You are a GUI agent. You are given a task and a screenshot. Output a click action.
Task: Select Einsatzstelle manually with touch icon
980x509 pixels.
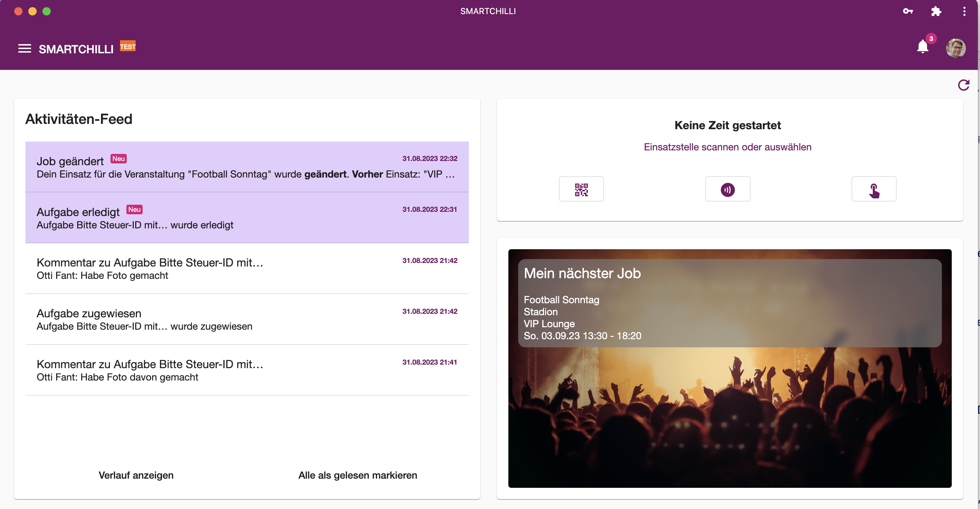pos(873,189)
